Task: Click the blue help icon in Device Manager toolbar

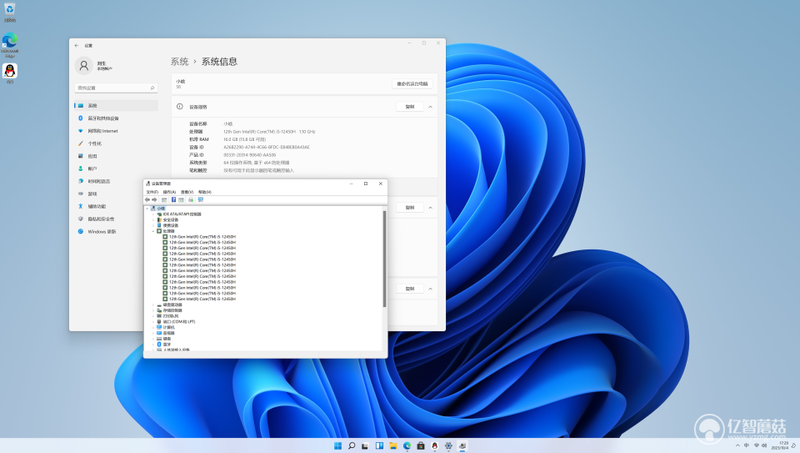Action: click(x=173, y=200)
